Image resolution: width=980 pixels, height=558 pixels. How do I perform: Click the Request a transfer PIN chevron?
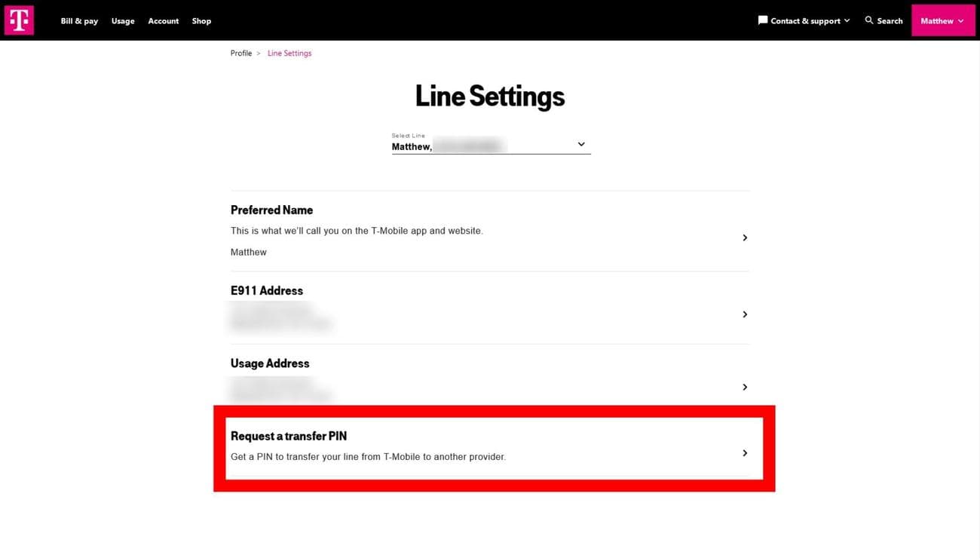click(x=745, y=453)
